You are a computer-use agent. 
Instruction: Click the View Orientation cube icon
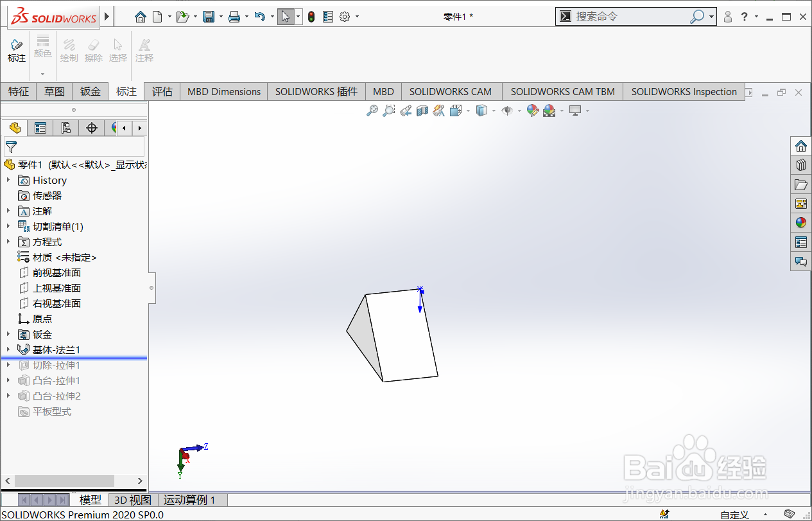(456, 110)
